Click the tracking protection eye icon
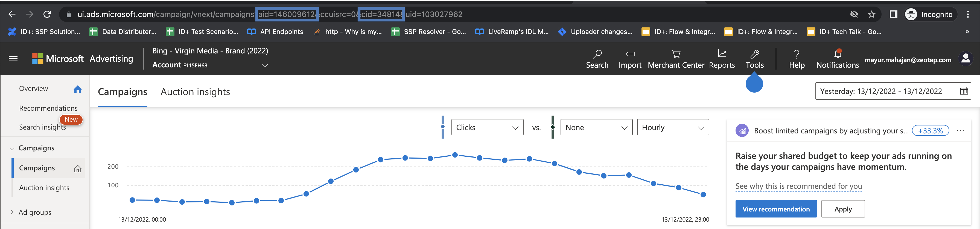The width and height of the screenshot is (980, 229). 854,15
